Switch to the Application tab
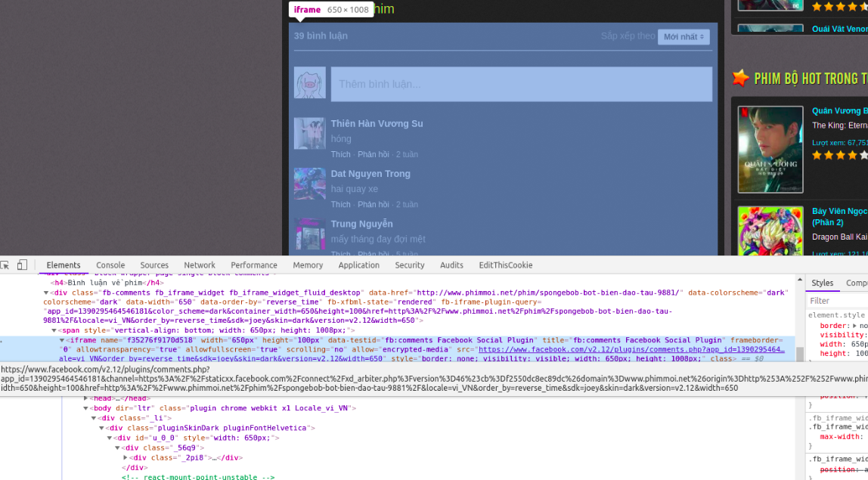The width and height of the screenshot is (868, 480). click(358, 265)
